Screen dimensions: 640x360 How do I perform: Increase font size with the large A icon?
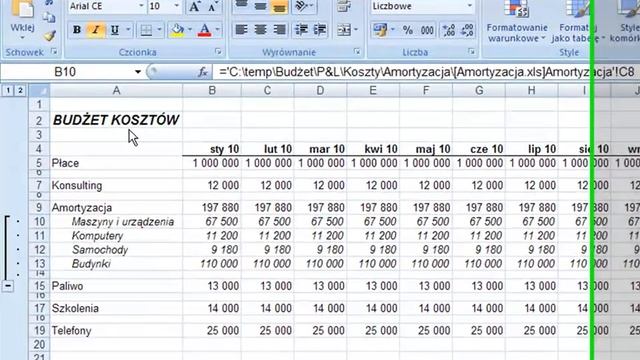[194, 6]
